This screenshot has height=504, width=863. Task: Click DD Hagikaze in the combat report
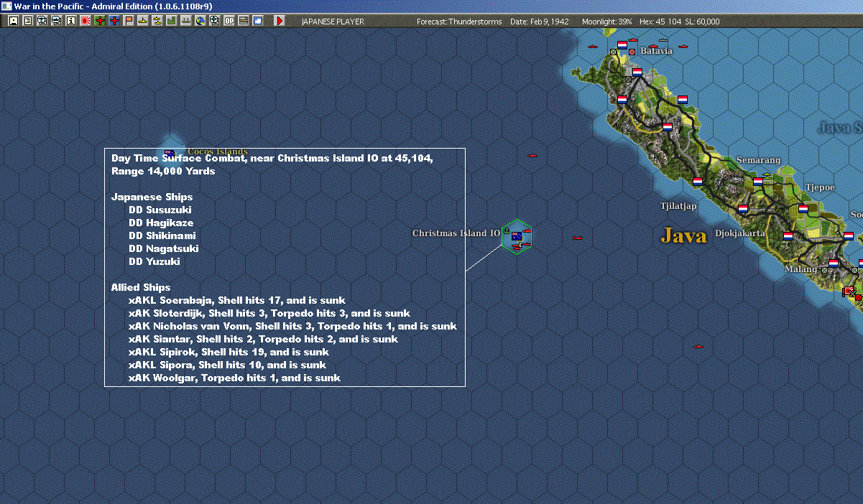161,223
